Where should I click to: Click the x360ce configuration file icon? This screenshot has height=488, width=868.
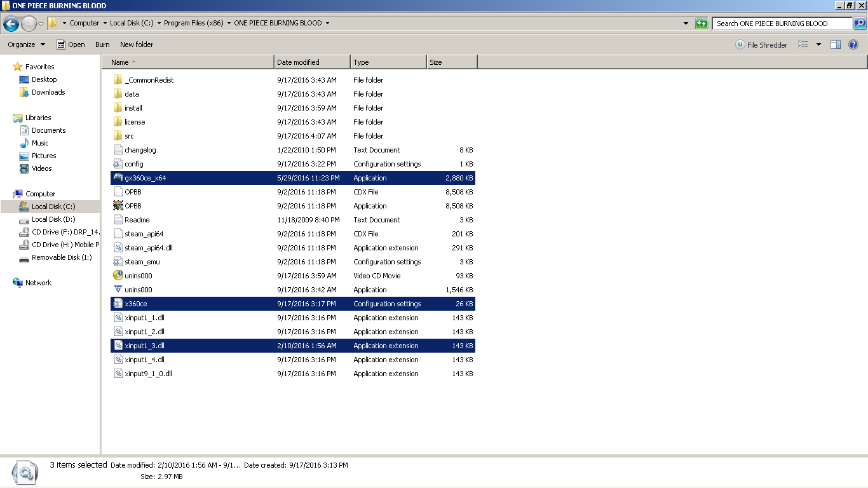pyautogui.click(x=118, y=304)
